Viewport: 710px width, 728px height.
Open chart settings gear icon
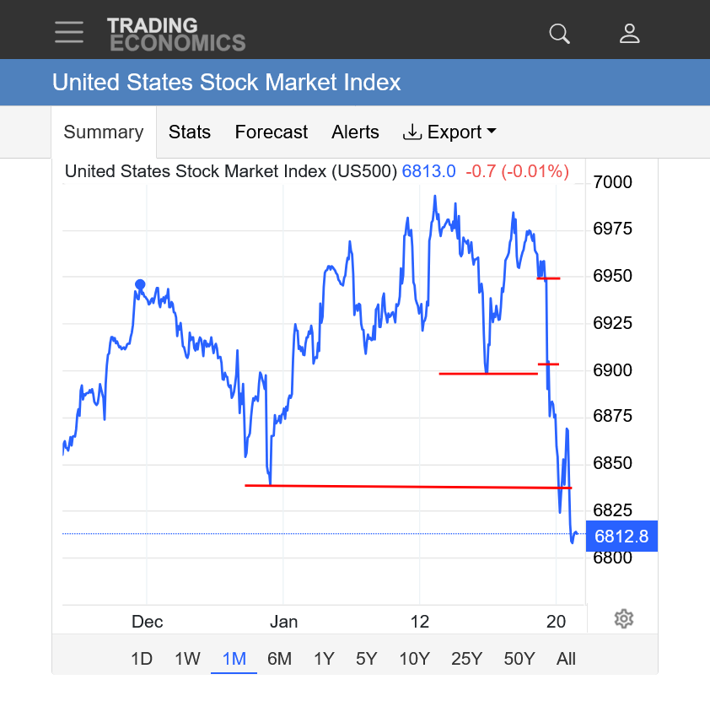(x=623, y=619)
